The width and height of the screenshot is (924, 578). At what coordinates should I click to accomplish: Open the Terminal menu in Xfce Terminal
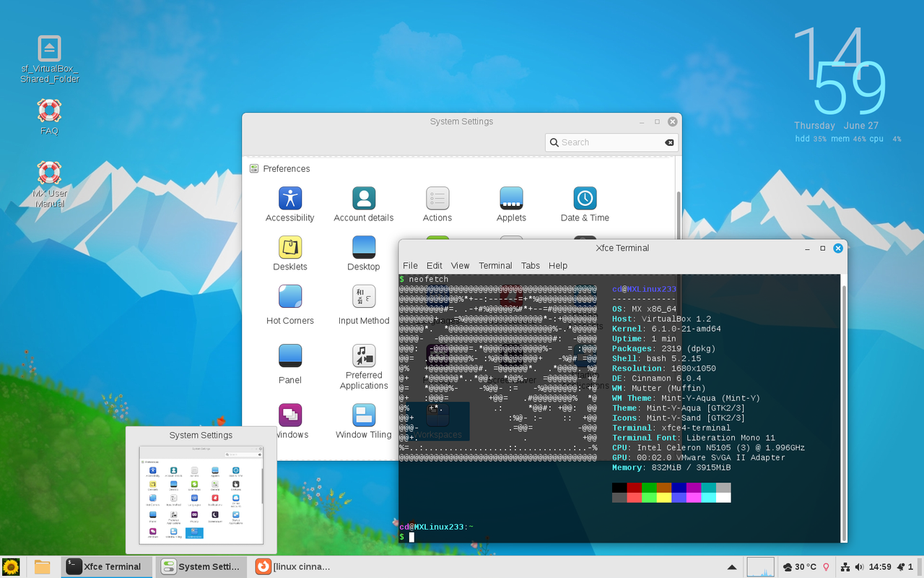point(495,265)
